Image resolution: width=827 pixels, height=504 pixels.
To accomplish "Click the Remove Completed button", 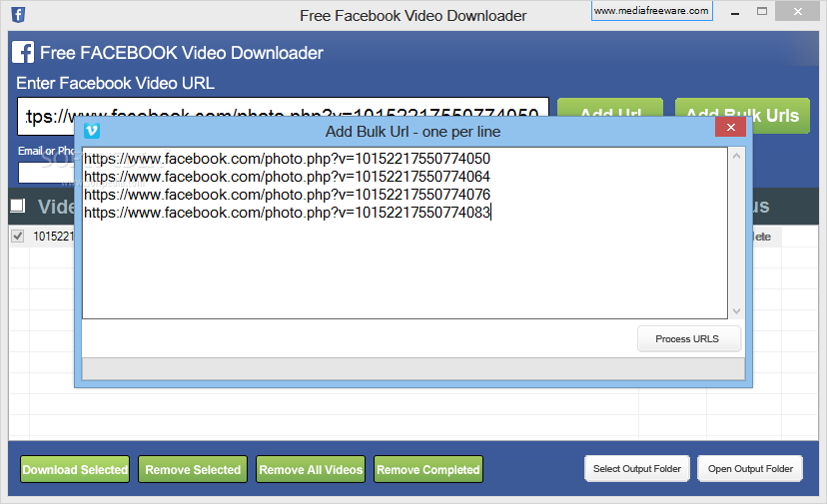I will pos(428,469).
